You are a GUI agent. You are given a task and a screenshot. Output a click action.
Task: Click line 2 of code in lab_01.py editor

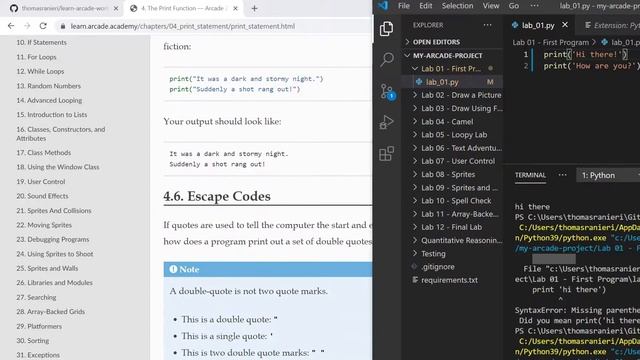point(590,66)
